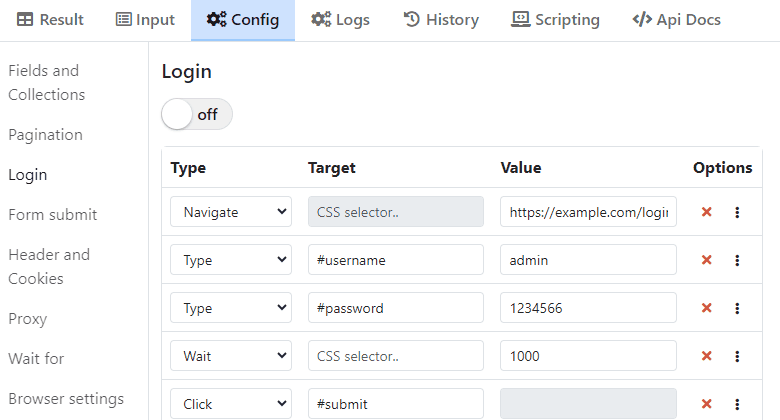The height and width of the screenshot is (420, 780).
Task: Click the 1000 value field
Action: (x=588, y=355)
